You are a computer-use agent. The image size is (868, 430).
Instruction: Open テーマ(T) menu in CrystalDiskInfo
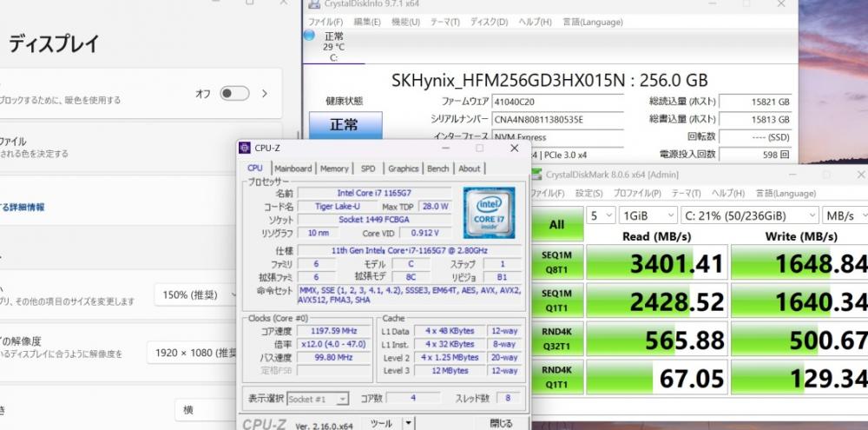tap(445, 23)
